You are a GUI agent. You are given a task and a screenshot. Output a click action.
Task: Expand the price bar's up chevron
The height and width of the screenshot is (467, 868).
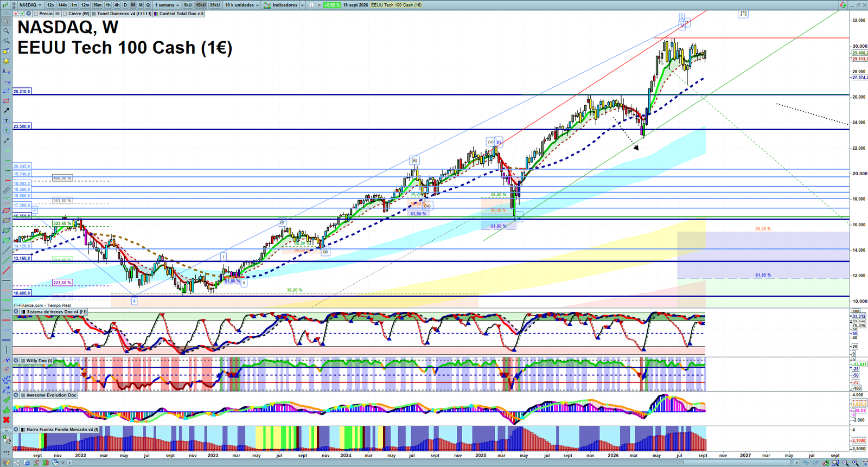(6, 13)
